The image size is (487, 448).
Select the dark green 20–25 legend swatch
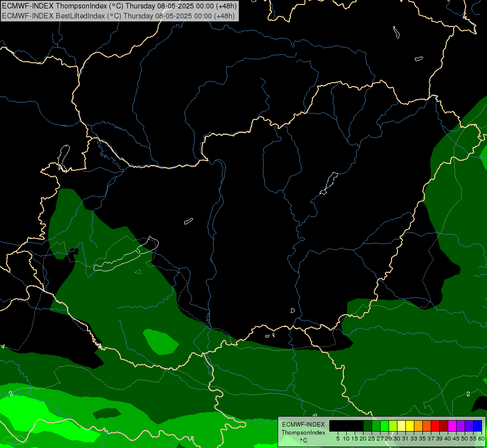(x=368, y=426)
